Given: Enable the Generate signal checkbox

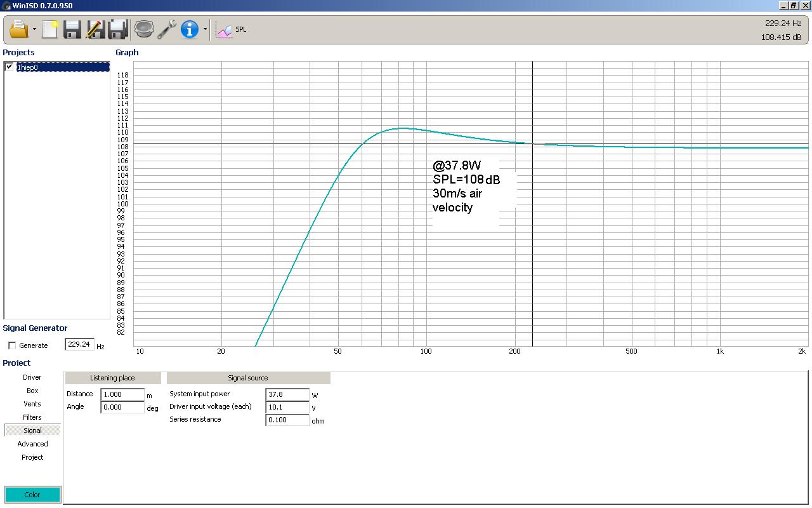Looking at the screenshot, I should (x=12, y=345).
